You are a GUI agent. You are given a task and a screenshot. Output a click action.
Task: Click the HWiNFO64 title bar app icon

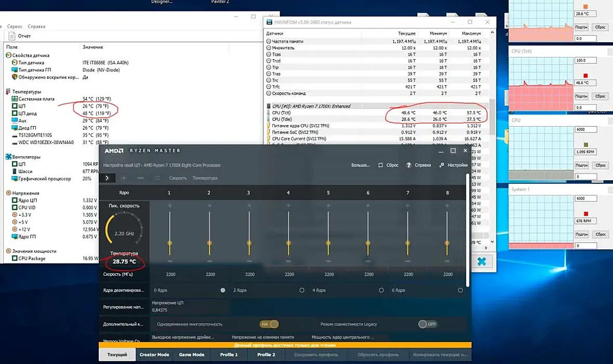click(x=269, y=22)
